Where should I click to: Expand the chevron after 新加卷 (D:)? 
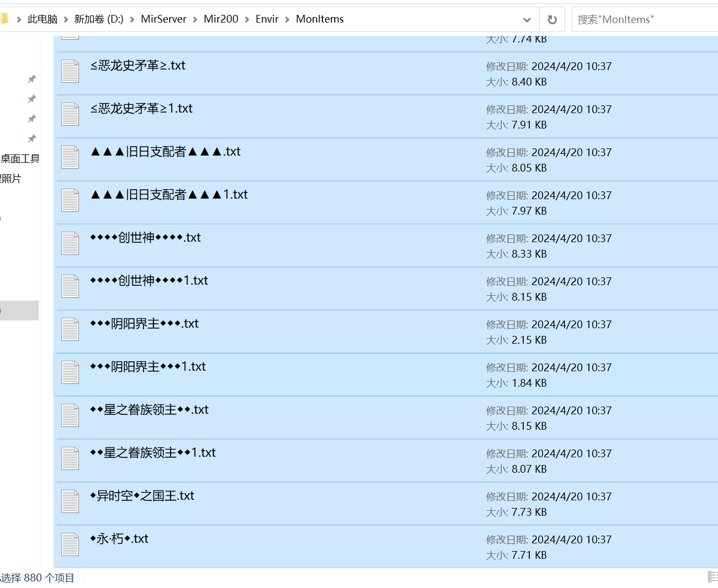(132, 20)
